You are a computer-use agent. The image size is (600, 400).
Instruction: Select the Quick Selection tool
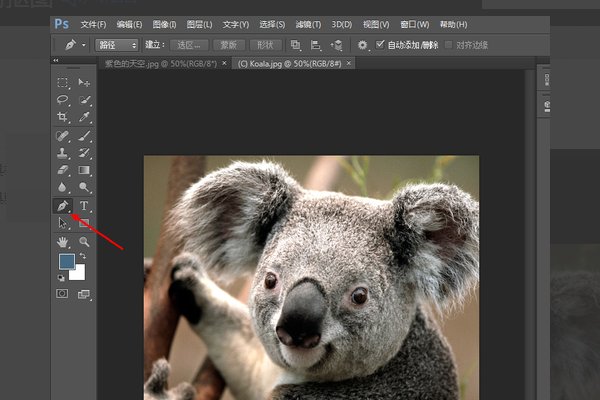[x=84, y=100]
